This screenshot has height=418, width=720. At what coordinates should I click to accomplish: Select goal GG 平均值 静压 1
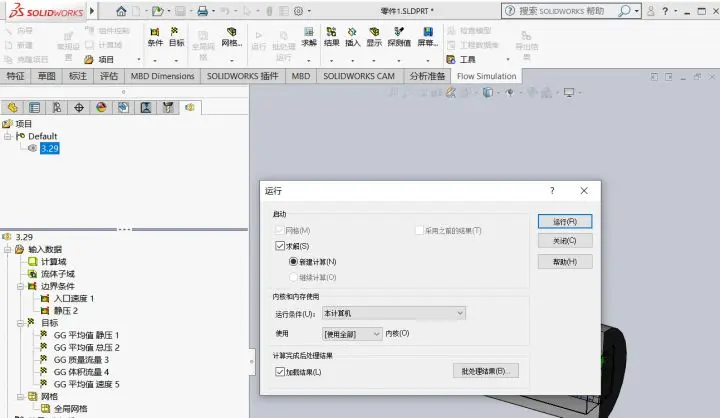(86, 335)
